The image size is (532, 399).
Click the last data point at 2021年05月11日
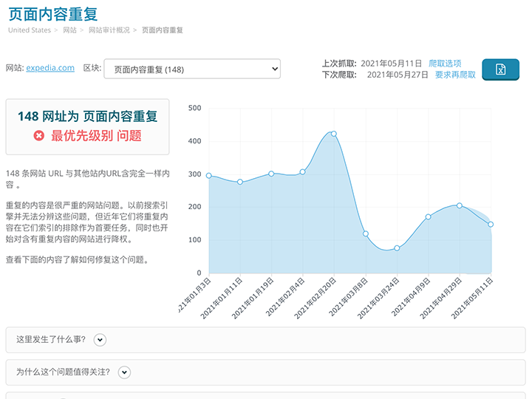tap(491, 224)
